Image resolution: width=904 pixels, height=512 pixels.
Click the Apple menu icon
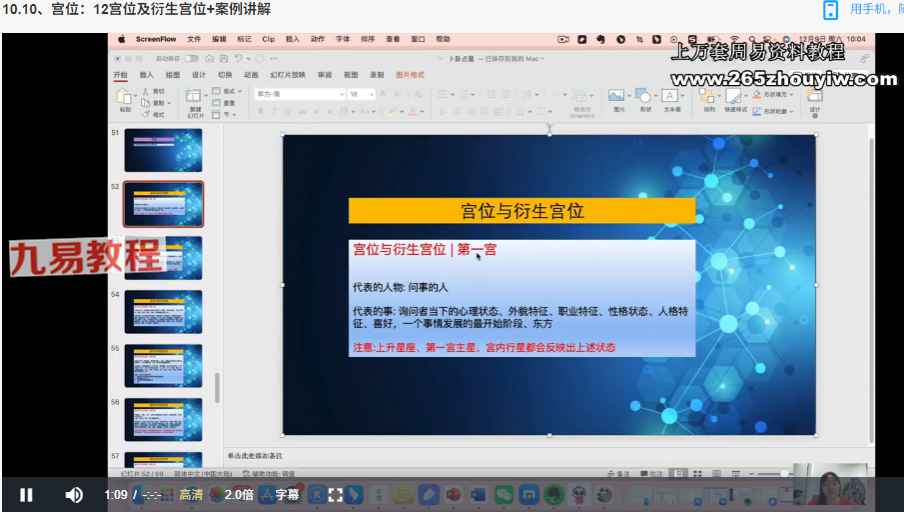tap(122, 39)
